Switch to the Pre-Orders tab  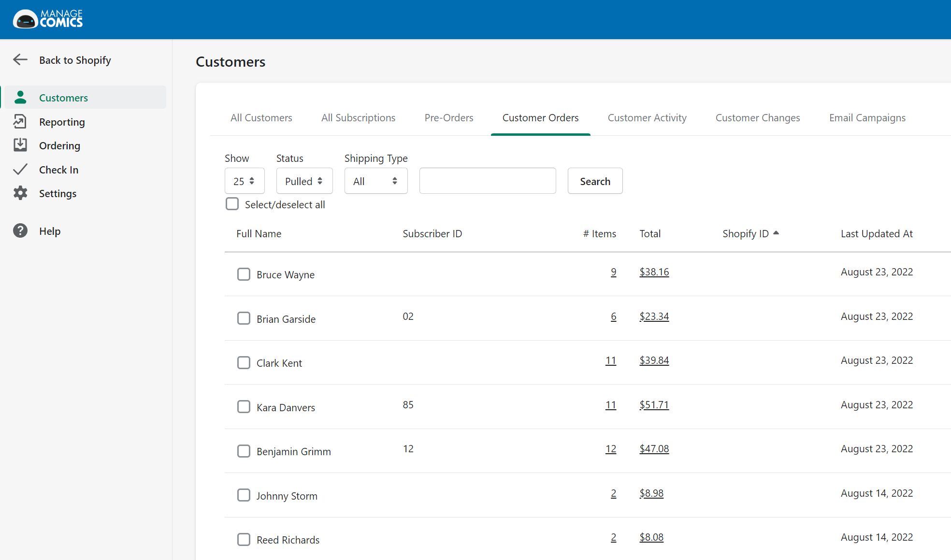(448, 118)
